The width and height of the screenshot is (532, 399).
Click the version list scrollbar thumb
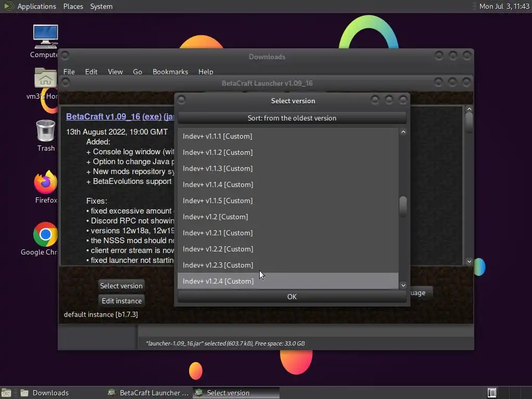click(403, 206)
